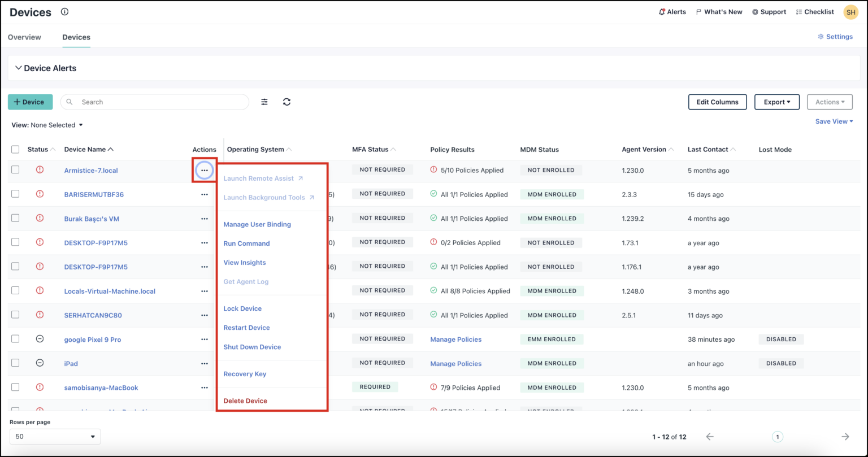
Task: Open the Support menu
Action: (x=769, y=11)
